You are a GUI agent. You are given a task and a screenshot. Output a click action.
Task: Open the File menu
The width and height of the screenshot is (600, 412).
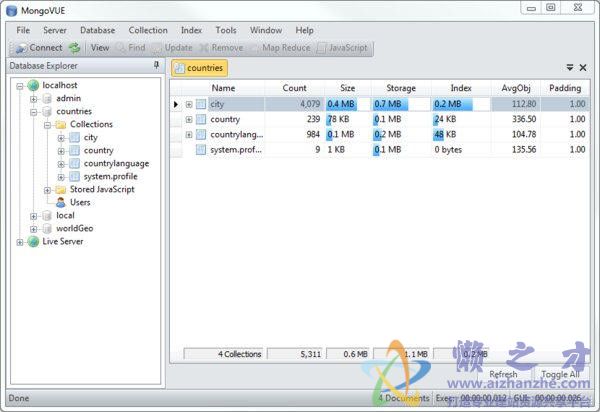pos(23,30)
